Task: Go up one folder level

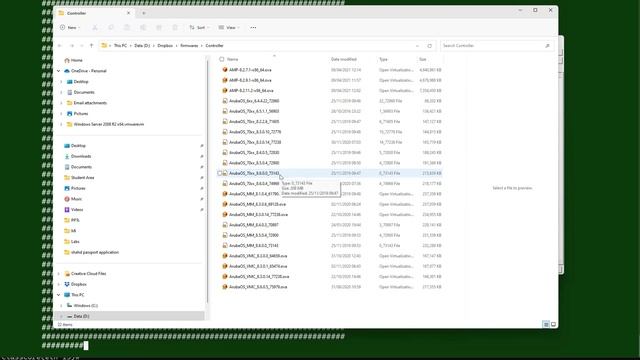Action: point(91,46)
